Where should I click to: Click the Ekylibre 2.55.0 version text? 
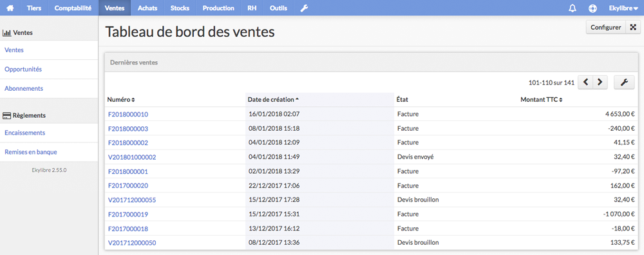(x=49, y=170)
